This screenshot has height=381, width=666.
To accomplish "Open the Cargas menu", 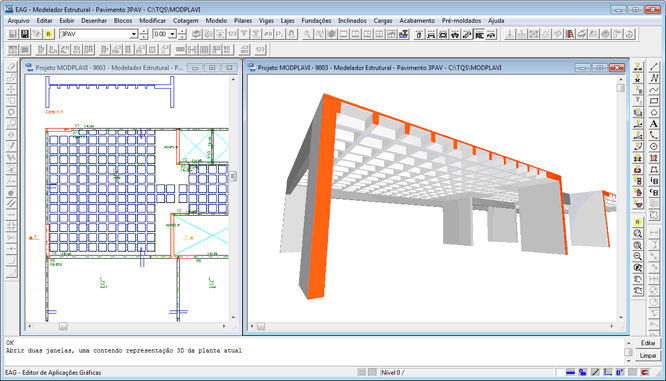I will coord(383,20).
